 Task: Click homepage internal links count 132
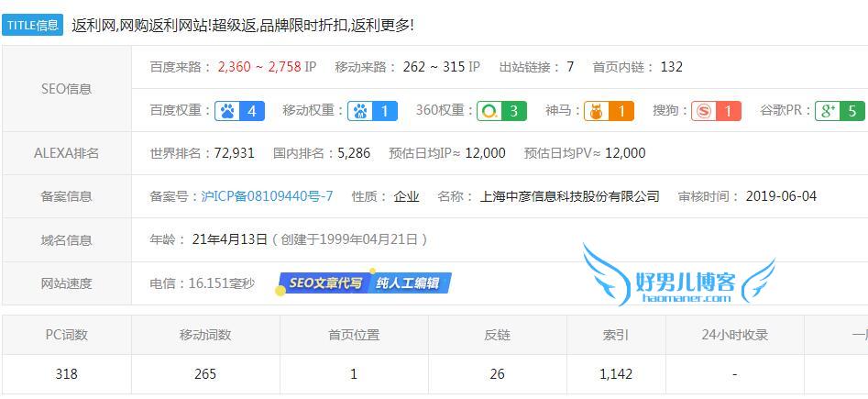point(672,67)
